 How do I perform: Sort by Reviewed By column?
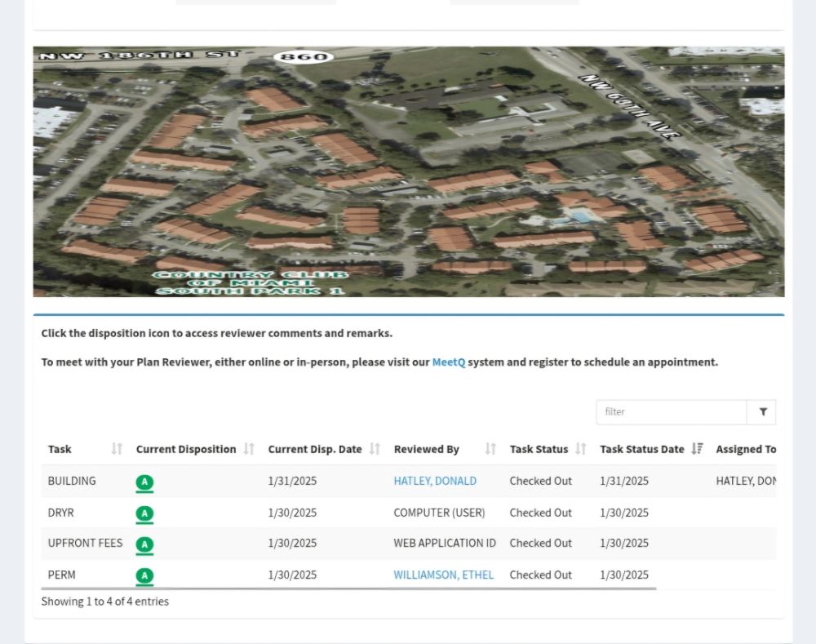point(490,449)
